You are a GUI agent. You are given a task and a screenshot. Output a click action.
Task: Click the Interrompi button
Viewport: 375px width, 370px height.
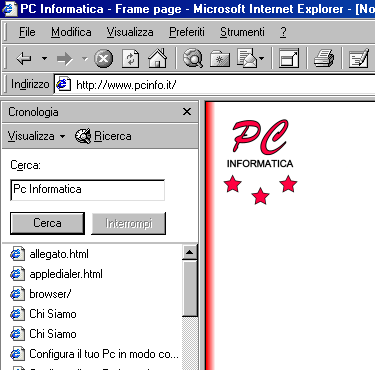coord(129,223)
